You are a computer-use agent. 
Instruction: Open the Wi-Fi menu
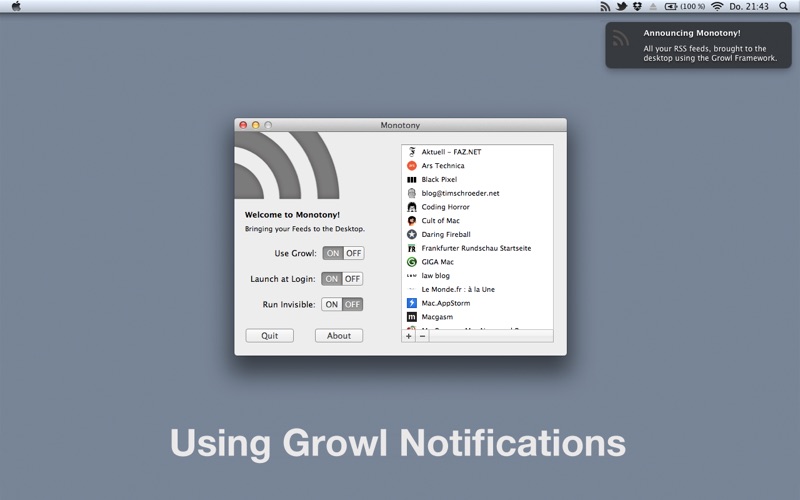pos(717,6)
